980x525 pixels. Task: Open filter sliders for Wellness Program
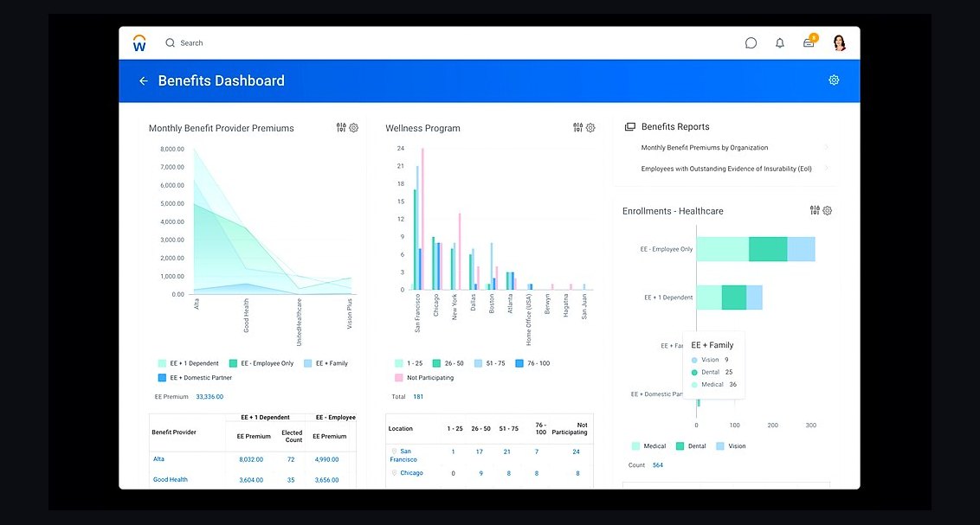click(578, 127)
